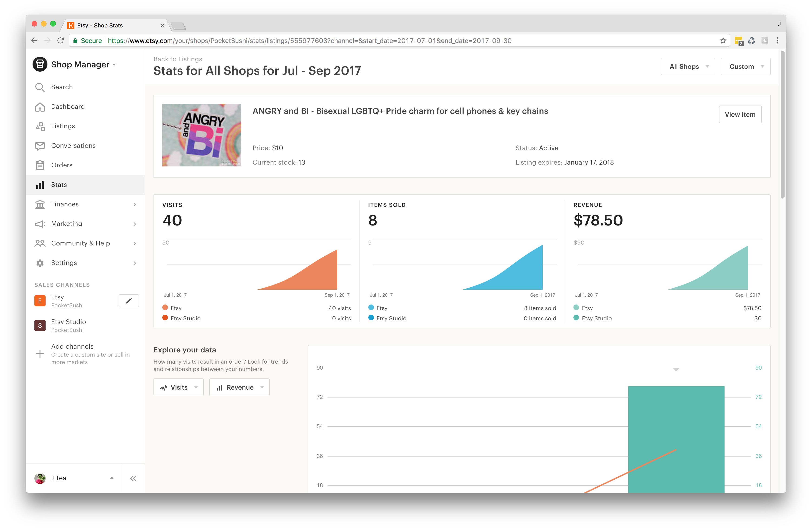Click the orange Etsy channel icon
Viewport: 812px width, 530px height.
[40, 301]
